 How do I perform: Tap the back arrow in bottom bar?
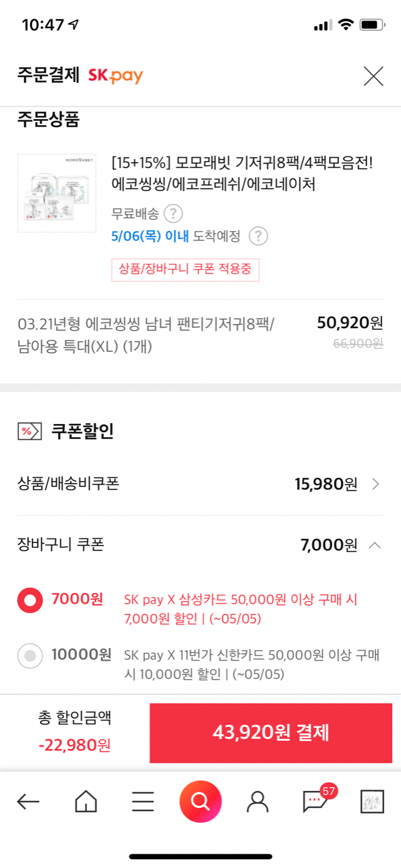(x=28, y=801)
